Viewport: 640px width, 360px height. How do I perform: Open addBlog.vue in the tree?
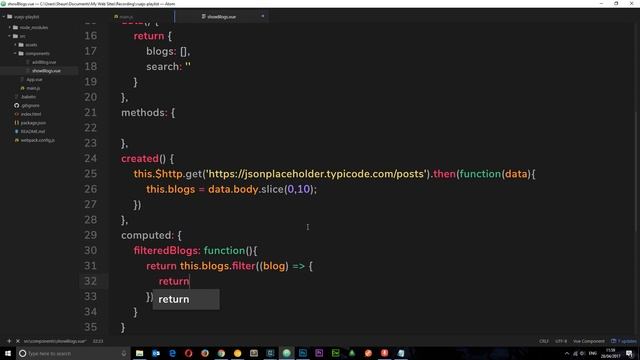(44, 62)
